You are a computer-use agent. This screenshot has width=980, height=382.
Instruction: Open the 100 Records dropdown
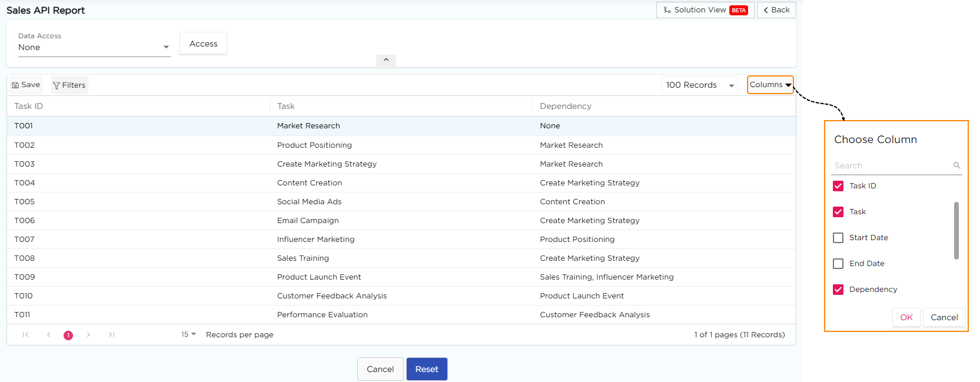[700, 85]
